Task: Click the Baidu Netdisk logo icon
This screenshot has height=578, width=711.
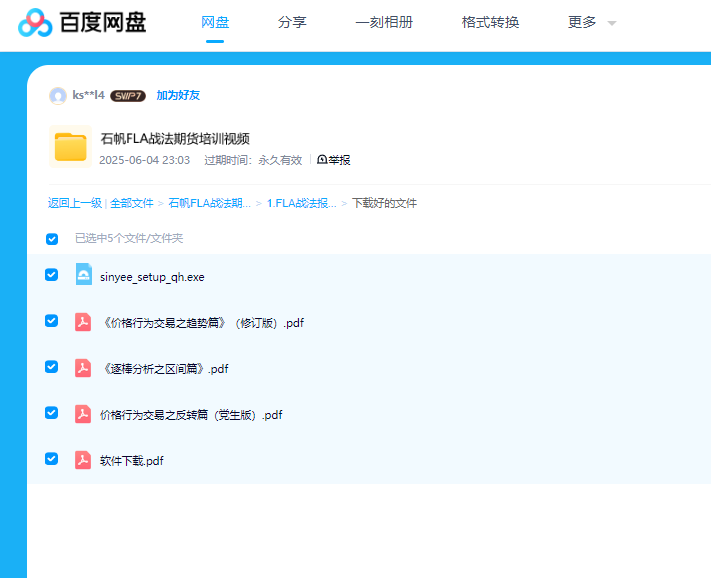Action: 36,22
